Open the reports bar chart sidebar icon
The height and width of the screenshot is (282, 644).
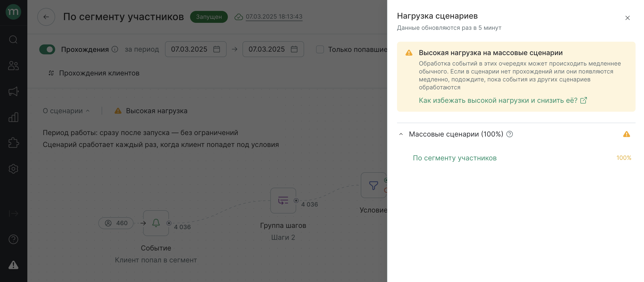[13, 117]
